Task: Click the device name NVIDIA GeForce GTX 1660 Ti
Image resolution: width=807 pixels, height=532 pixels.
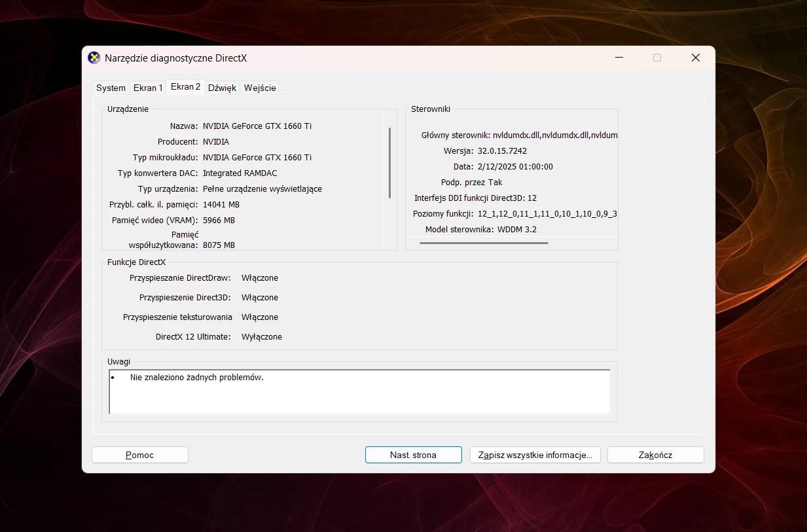Action: tap(257, 126)
